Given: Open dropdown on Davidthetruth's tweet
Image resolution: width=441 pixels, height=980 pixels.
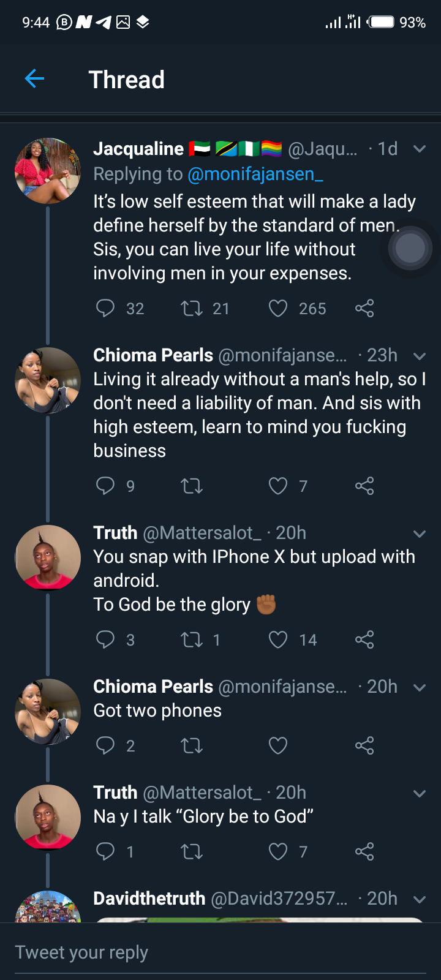Looking at the screenshot, I should click(420, 899).
